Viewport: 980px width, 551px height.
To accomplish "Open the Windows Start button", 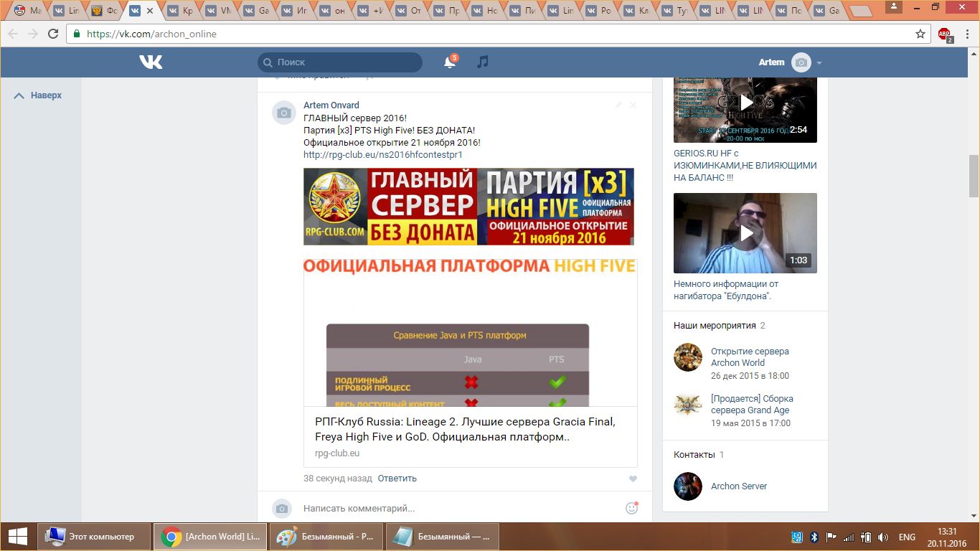I will coord(17,537).
